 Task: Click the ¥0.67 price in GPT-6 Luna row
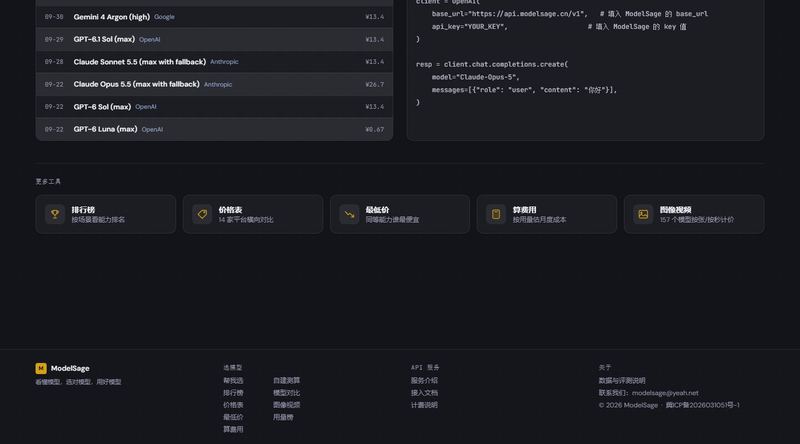click(x=374, y=130)
